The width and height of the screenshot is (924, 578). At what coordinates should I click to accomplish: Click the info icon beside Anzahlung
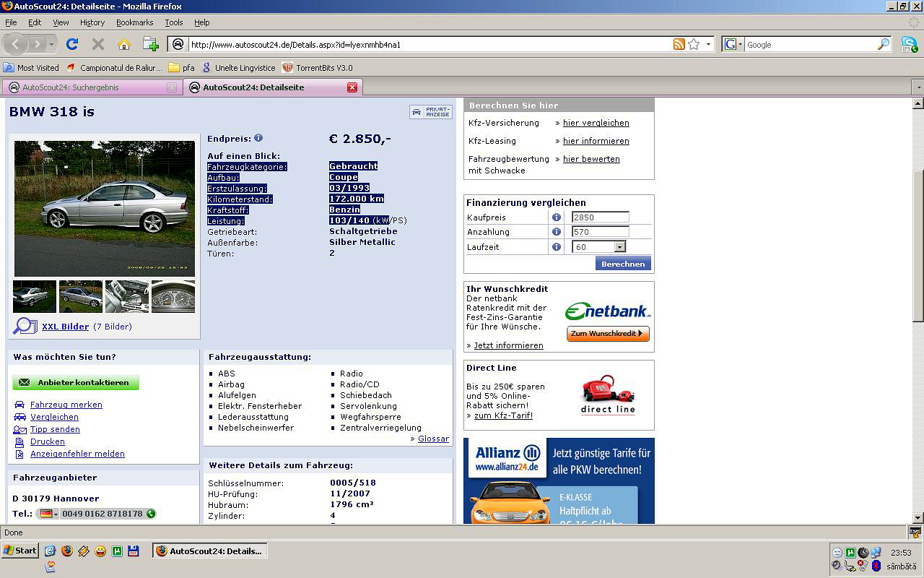point(557,232)
